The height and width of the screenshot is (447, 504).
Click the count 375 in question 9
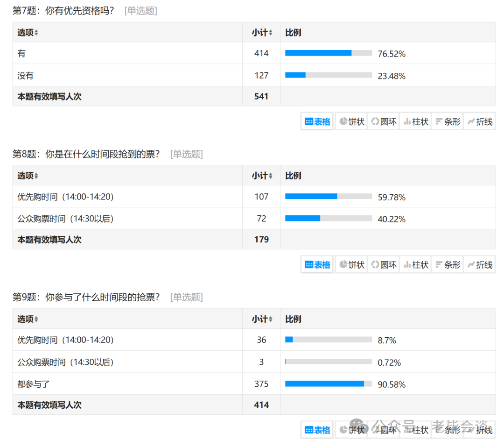261,383
